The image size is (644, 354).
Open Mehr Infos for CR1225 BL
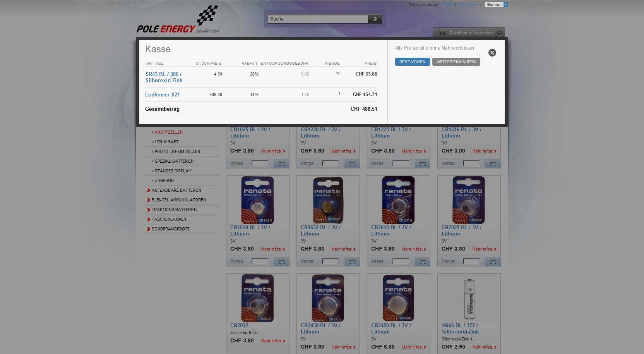[x=414, y=151]
